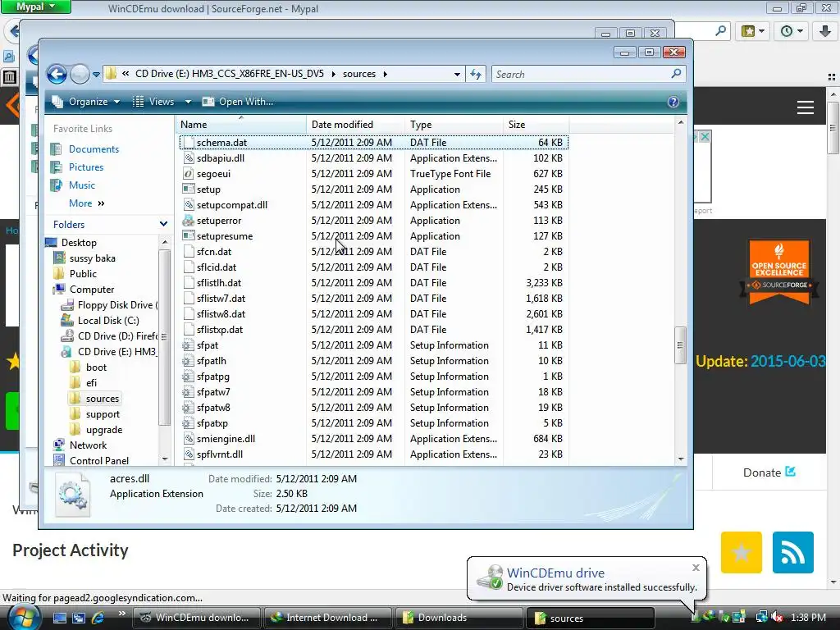Select the sdbapiu.dll file icon
The height and width of the screenshot is (630, 840).
pyautogui.click(x=188, y=158)
